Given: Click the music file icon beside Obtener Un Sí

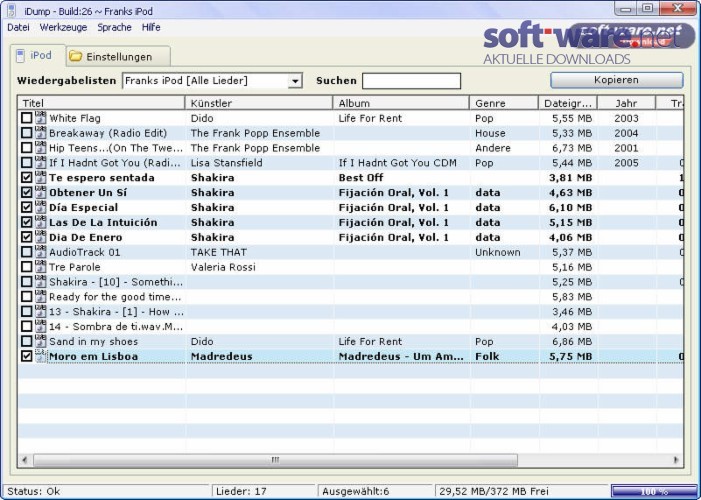Looking at the screenshot, I should pos(41,192).
